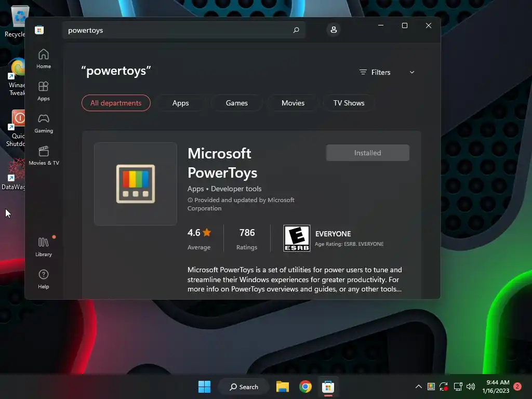Viewport: 532px width, 399px height.
Task: Click the Installed button
Action: pyautogui.click(x=367, y=153)
